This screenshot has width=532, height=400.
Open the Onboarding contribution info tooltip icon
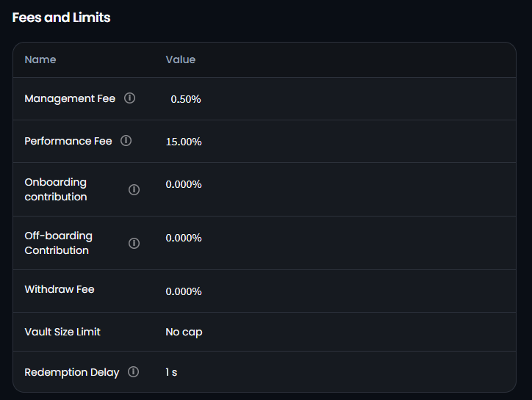tap(134, 189)
